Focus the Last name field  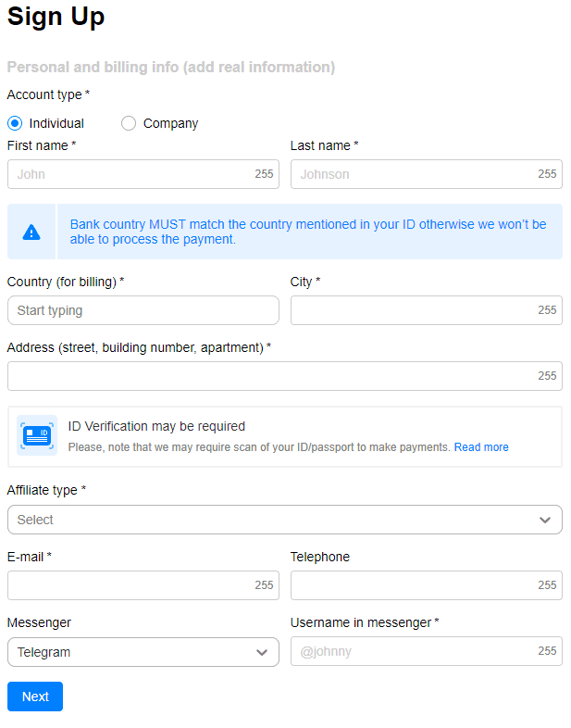(x=427, y=174)
